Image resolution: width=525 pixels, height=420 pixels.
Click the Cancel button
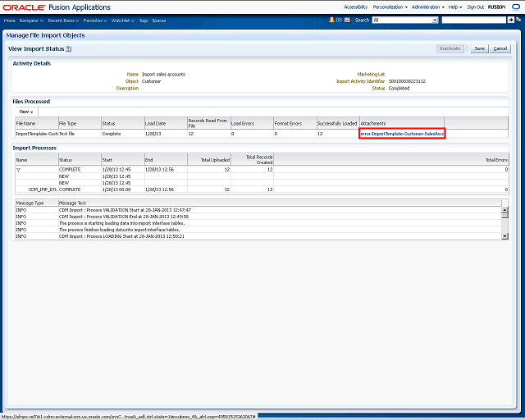500,48
